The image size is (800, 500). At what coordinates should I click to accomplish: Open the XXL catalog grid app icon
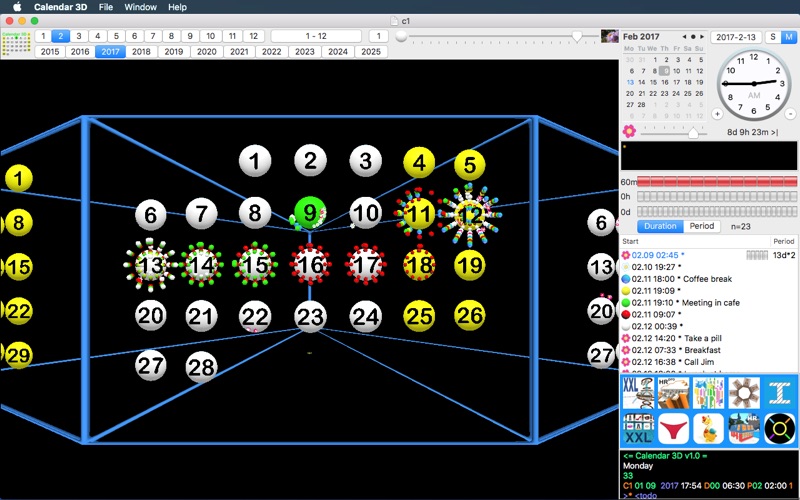(638, 429)
